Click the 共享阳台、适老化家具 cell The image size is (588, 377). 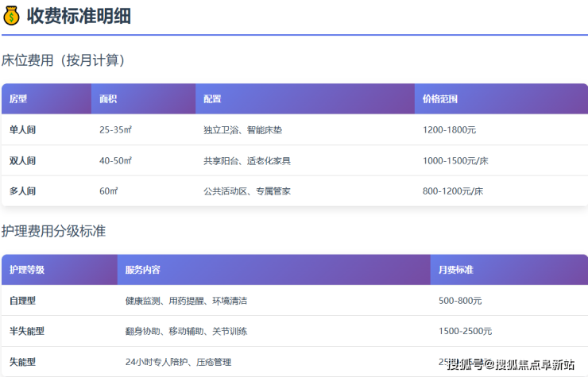(246, 160)
